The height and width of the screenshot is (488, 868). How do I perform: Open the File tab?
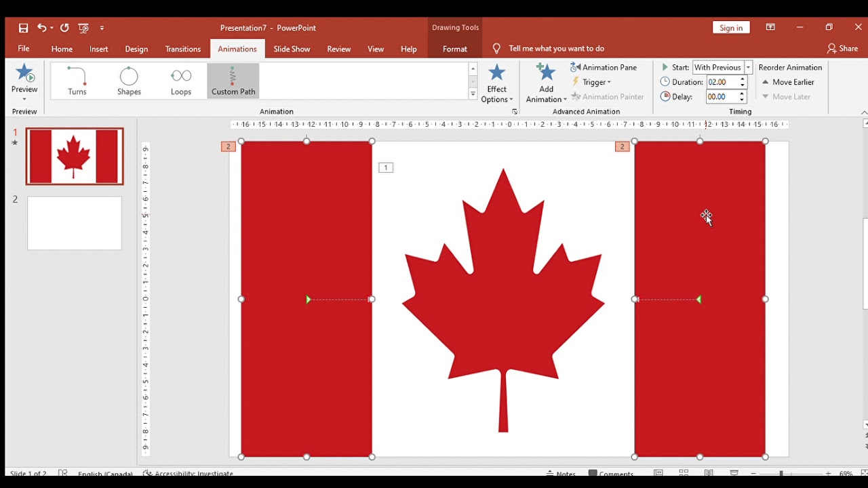(x=24, y=48)
